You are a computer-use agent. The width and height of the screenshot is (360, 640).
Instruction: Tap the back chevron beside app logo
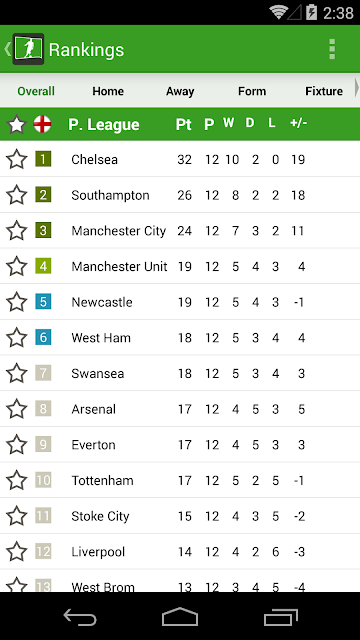[x=7, y=49]
